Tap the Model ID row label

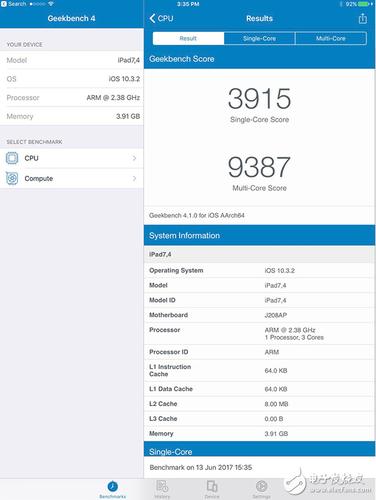click(162, 300)
